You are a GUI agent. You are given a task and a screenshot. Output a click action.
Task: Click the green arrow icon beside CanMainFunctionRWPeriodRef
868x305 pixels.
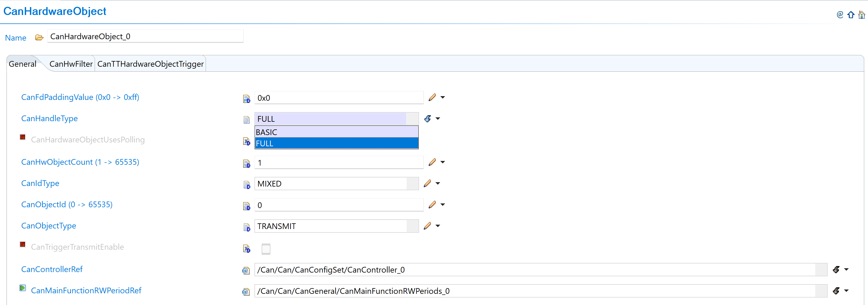pyautogui.click(x=22, y=288)
